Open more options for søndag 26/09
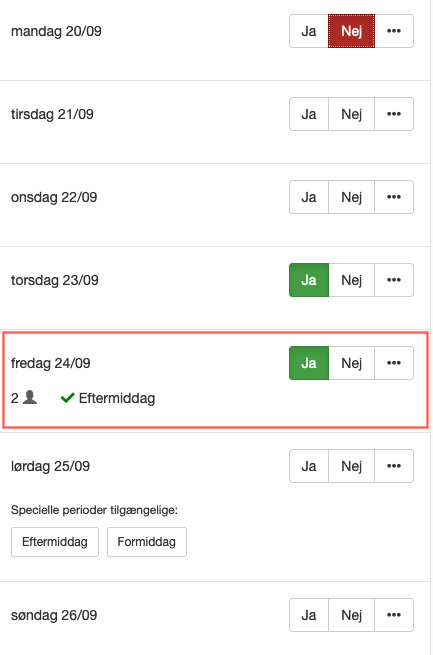 (394, 615)
